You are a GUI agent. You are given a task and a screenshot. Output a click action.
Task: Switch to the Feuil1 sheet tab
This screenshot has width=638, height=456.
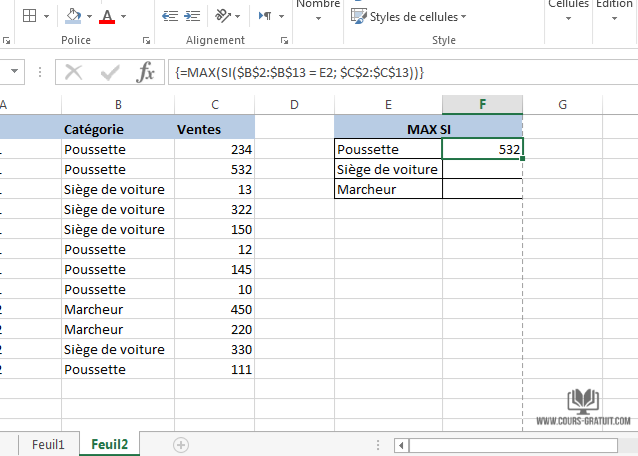click(x=47, y=443)
